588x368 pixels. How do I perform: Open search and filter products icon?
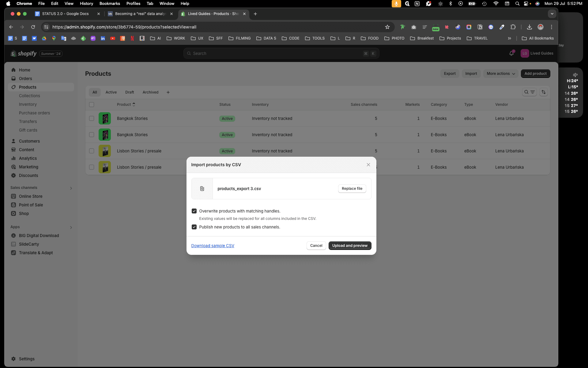click(x=529, y=92)
